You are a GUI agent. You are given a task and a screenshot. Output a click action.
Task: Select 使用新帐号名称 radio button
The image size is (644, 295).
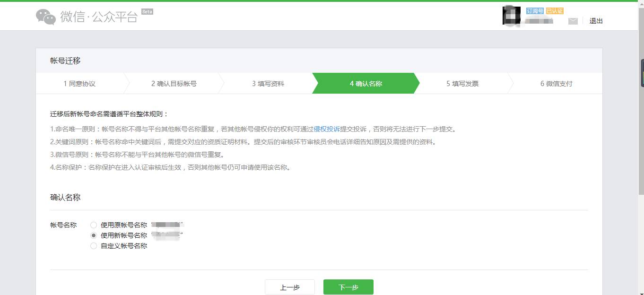[x=94, y=235]
